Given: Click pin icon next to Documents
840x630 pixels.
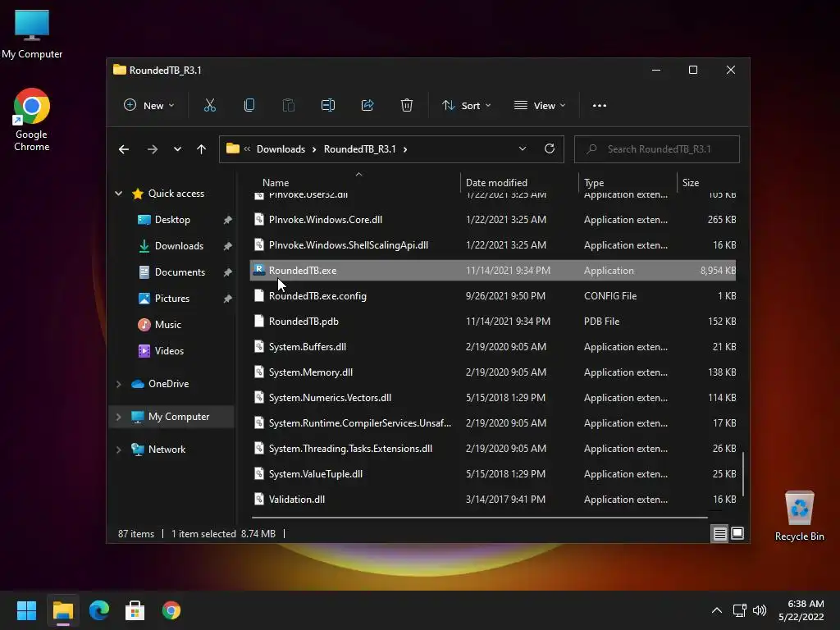Looking at the screenshot, I should tap(228, 272).
